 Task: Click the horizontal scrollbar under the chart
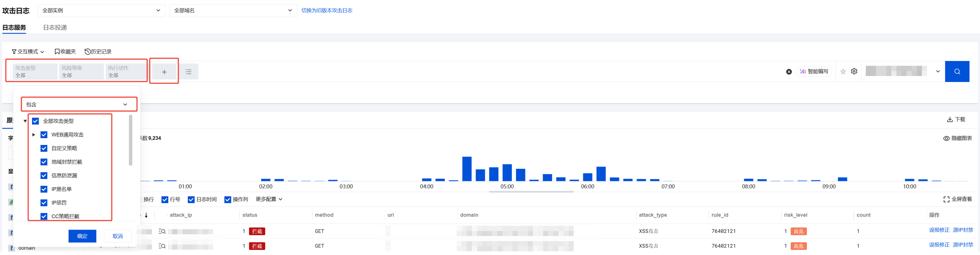coord(531,192)
